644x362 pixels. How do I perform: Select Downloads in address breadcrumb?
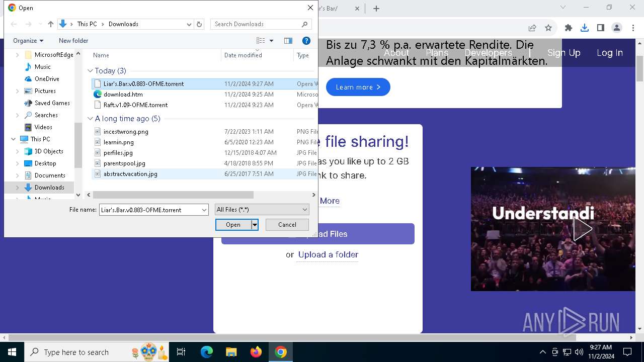[x=123, y=24]
